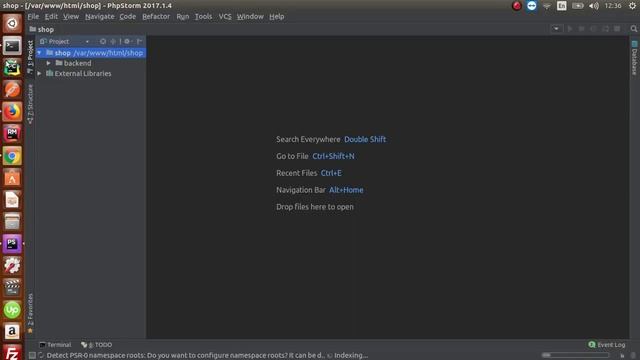
Task: Open the Edit menu
Action: [51, 17]
